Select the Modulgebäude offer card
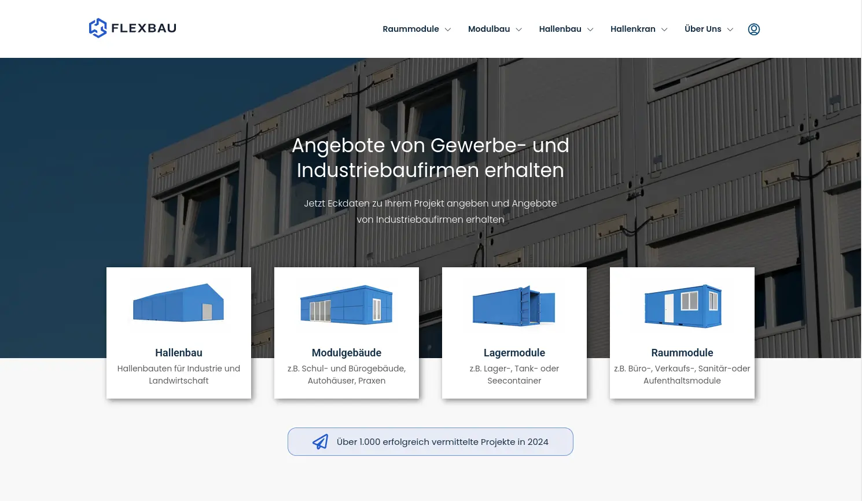 346,333
